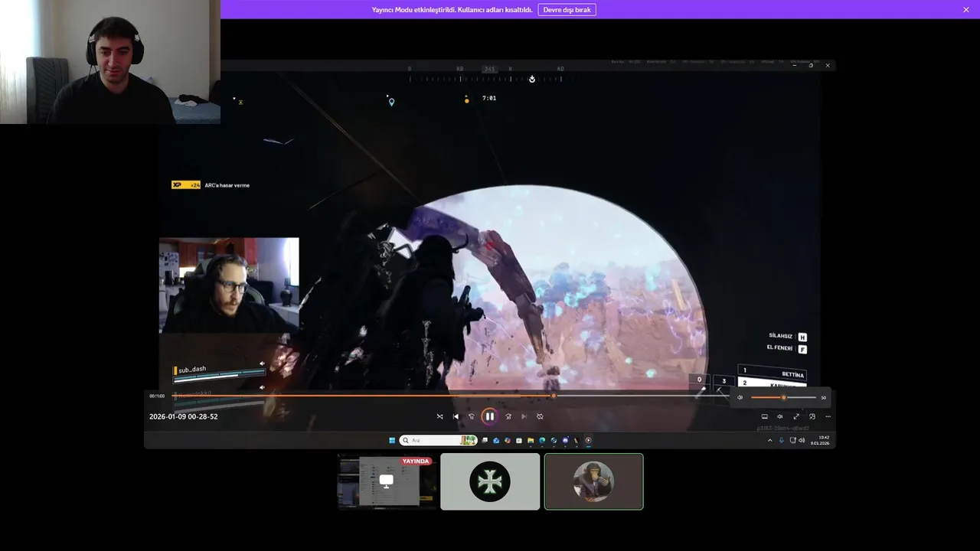This screenshot has height=551, width=980.
Task: Click the streamer facecam overlay in the video
Action: [x=229, y=285]
